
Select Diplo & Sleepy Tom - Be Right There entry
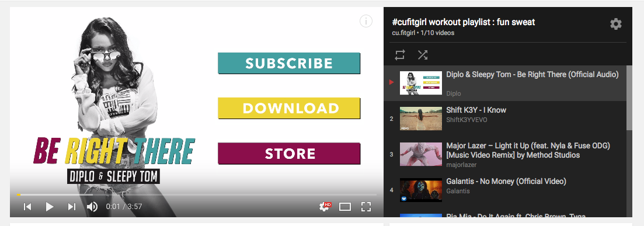coord(505,83)
